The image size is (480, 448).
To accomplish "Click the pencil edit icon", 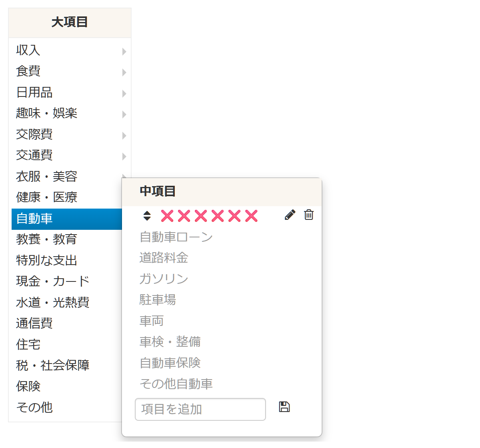I will pyautogui.click(x=290, y=215).
